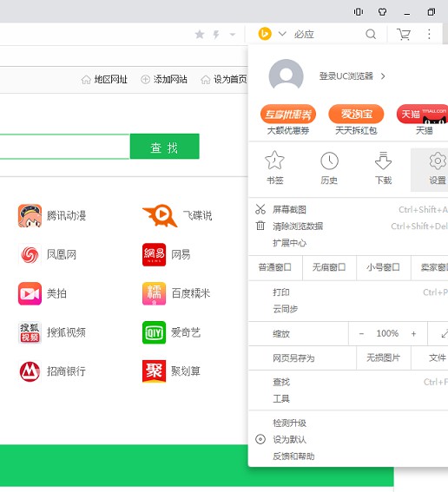Open 扩展中心 menu entry

coord(289,243)
